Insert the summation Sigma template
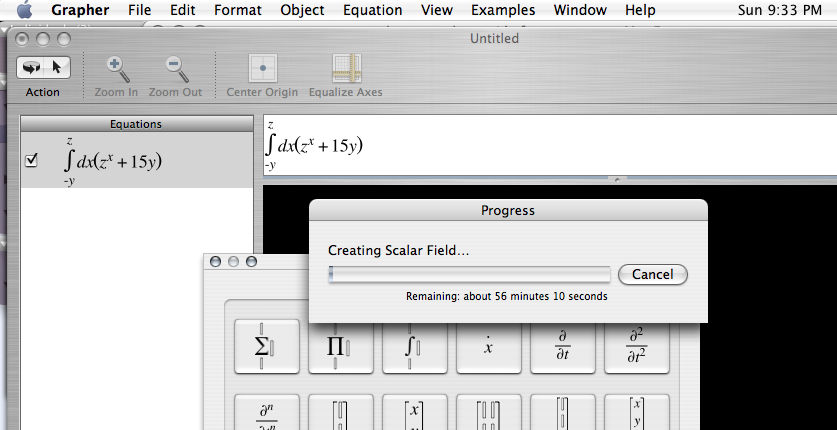The width and height of the screenshot is (837, 430). pos(267,347)
